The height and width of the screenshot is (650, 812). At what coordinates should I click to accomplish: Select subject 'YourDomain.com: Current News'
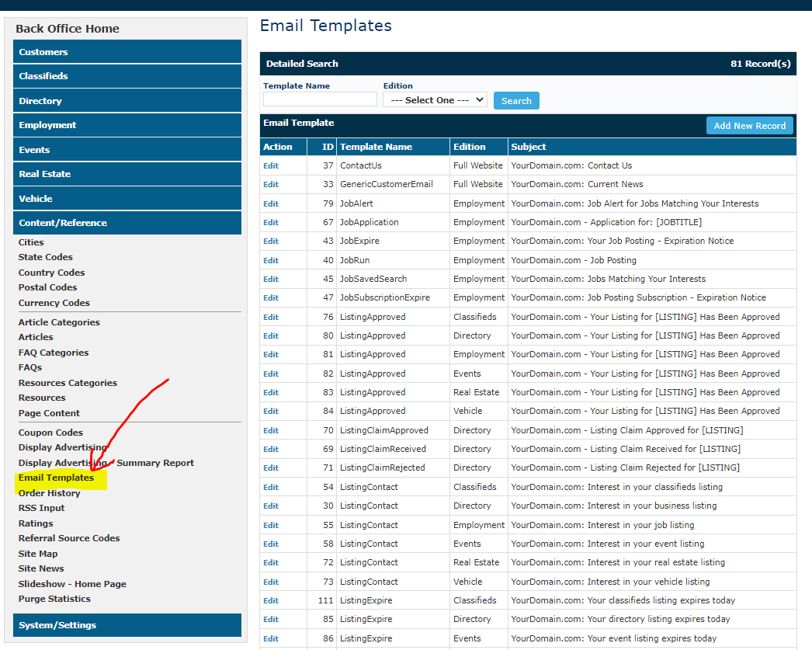tap(577, 184)
